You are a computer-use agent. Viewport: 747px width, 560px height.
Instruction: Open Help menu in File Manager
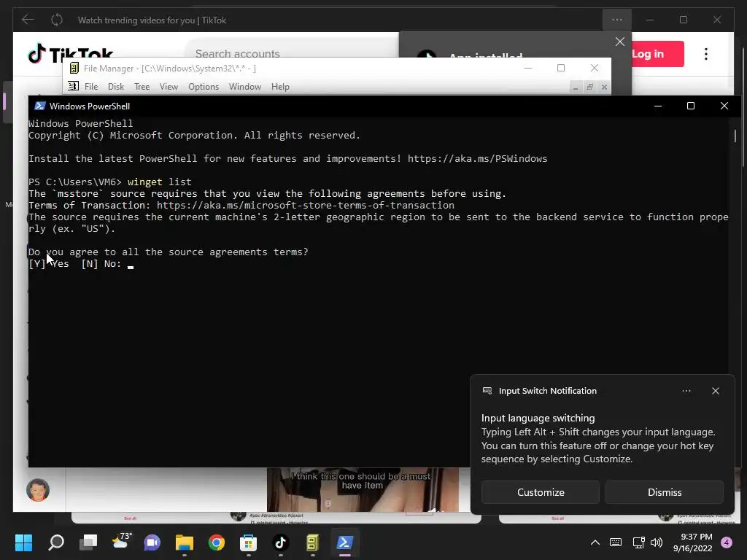pyautogui.click(x=280, y=87)
